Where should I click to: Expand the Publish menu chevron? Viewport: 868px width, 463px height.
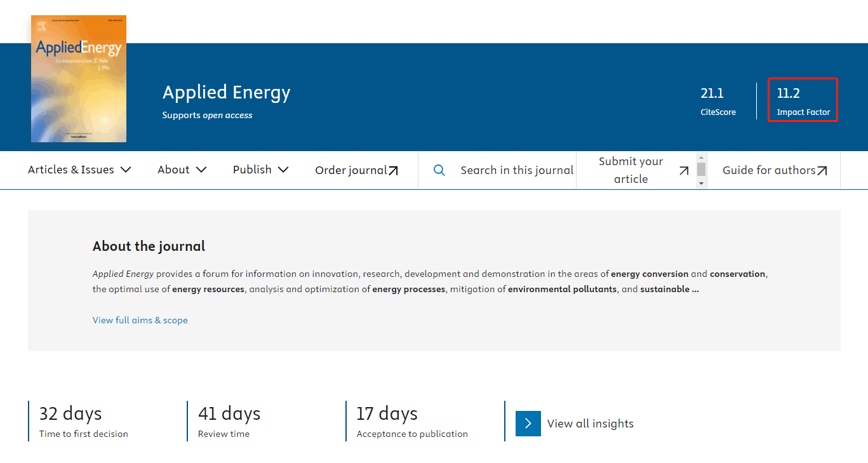tap(283, 170)
